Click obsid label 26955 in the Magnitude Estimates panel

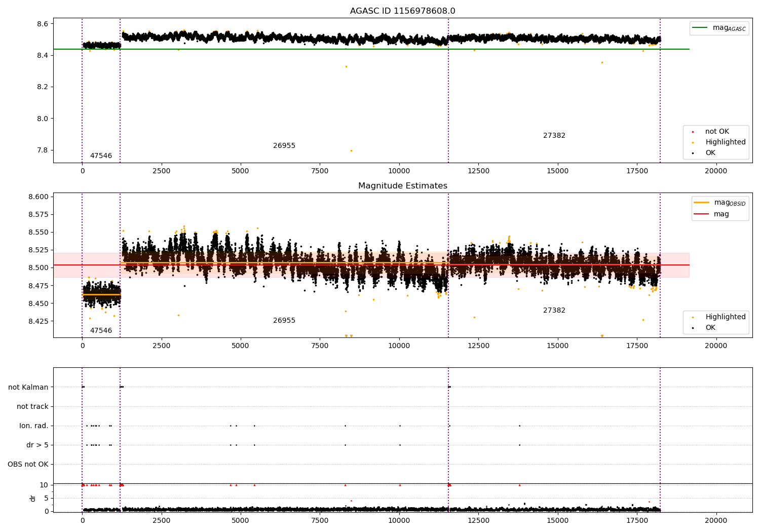pos(284,321)
